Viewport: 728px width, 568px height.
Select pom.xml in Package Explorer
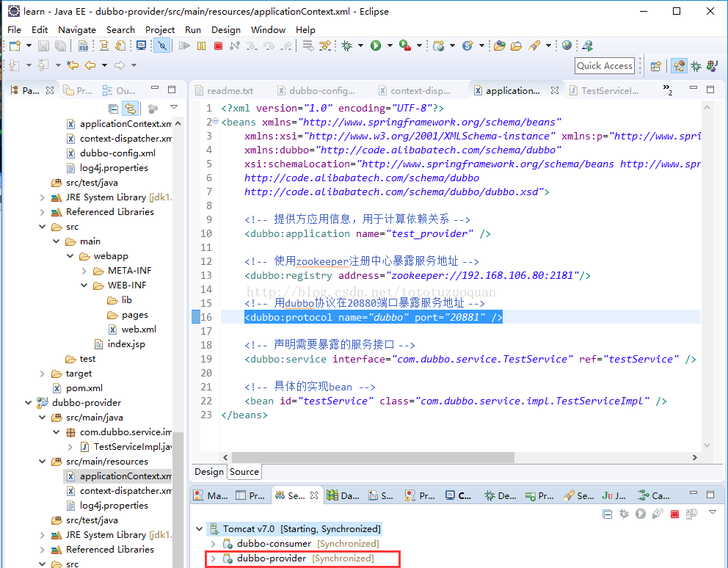coord(77,387)
